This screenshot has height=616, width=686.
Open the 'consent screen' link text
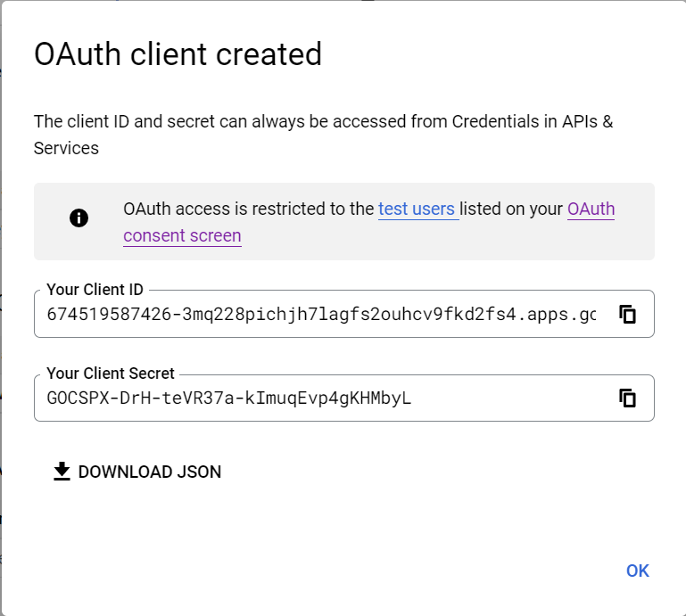pos(182,236)
